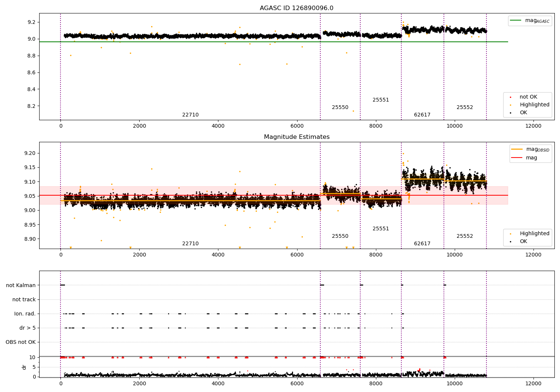The image size is (560, 392).
Task: Click the red 'mag' legend entry in middle plot
Action: 524,158
